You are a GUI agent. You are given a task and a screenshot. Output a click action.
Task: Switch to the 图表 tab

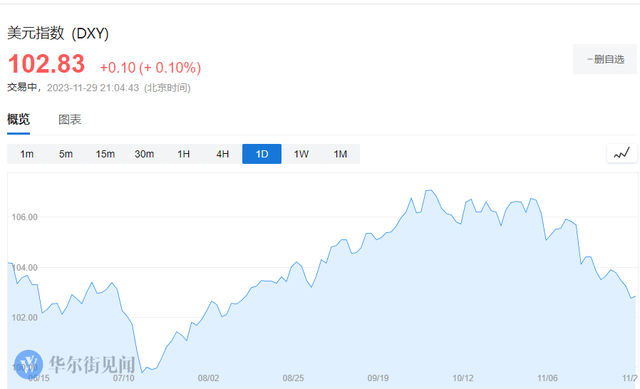tap(70, 120)
